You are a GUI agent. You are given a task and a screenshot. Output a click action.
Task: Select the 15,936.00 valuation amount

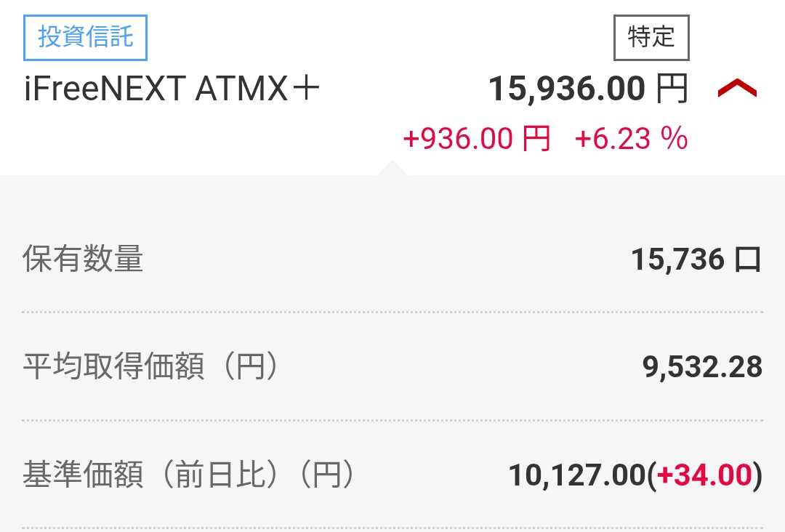[x=567, y=89]
